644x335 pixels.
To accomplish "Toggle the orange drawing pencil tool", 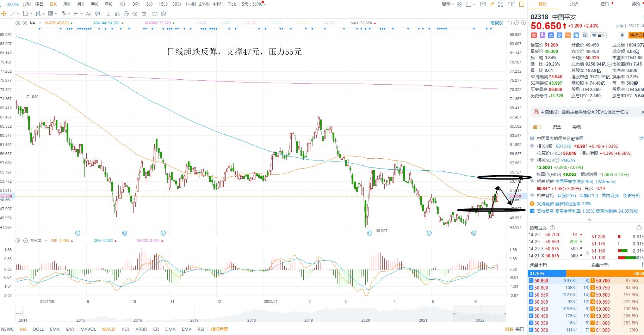I will point(492,4).
